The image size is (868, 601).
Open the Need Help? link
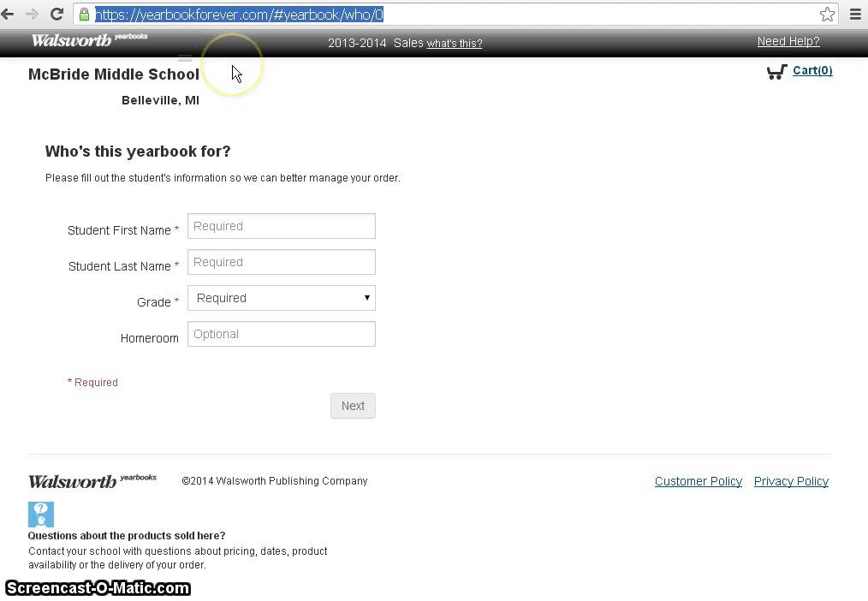[788, 41]
